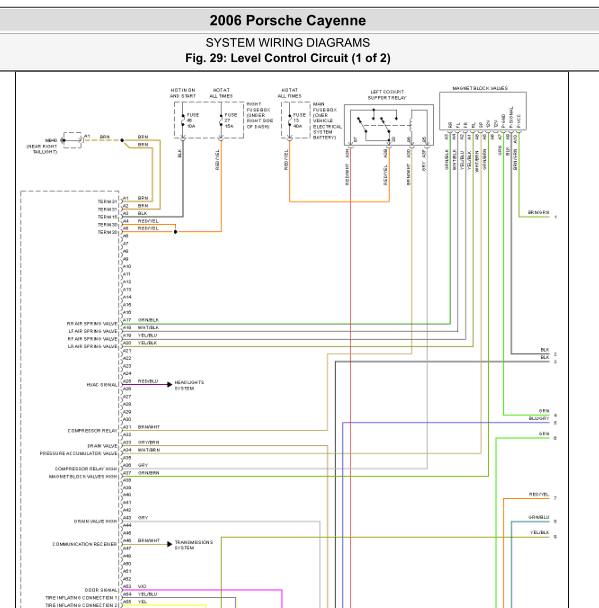Click the 'BRN/GRN' label at off-page connector 1
This screenshot has height=608, width=599.
(x=539, y=212)
